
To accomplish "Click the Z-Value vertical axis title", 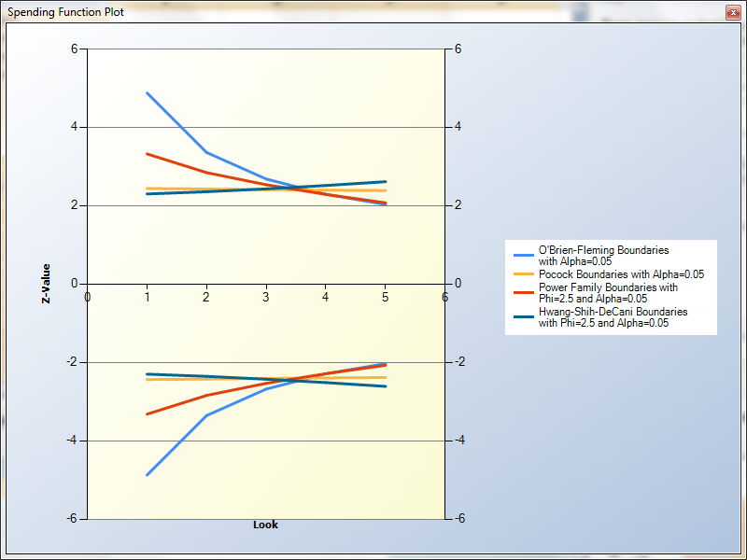I will click(46, 283).
